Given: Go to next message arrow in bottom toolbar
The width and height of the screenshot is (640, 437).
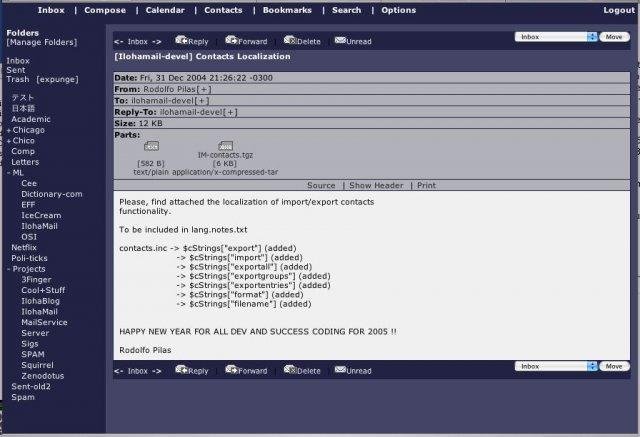Looking at the screenshot, I should [157, 371].
